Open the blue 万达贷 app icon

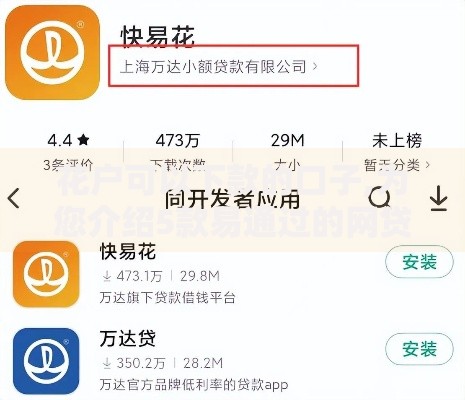coord(46,361)
